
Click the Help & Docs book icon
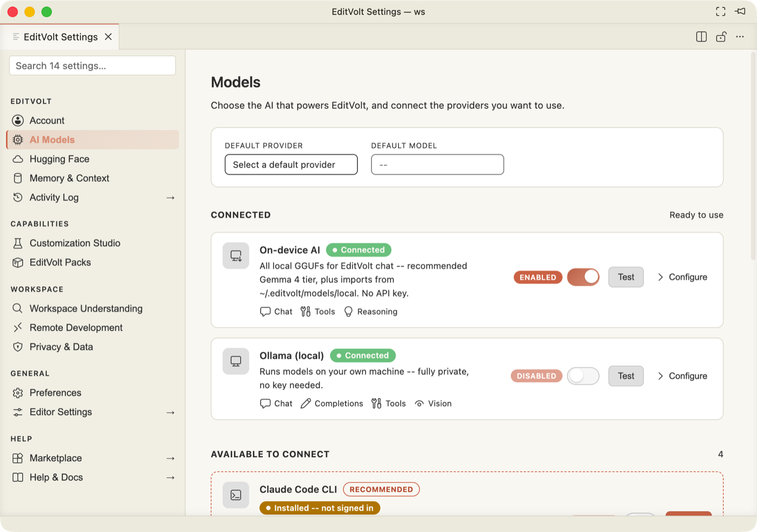18,477
